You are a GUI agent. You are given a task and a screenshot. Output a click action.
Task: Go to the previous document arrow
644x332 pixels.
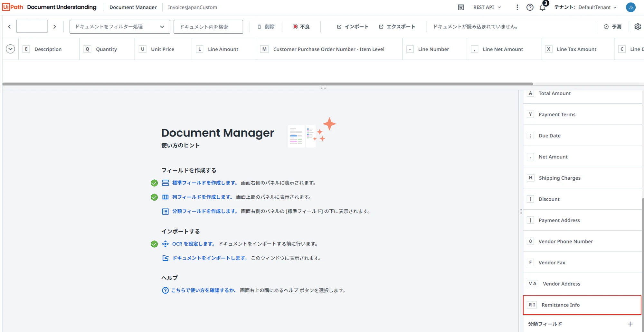pyautogui.click(x=9, y=27)
